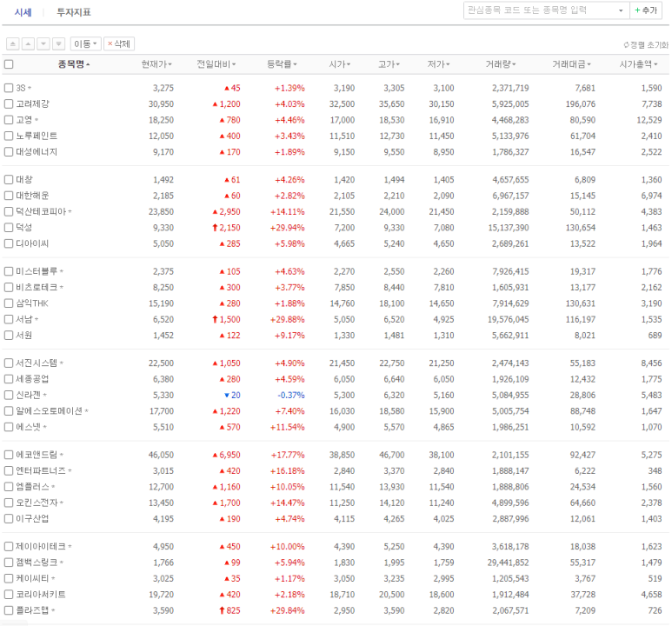Viewport: 672px width, 626px height.
Task: Check the box for 코리아써키트
Action: (9, 595)
